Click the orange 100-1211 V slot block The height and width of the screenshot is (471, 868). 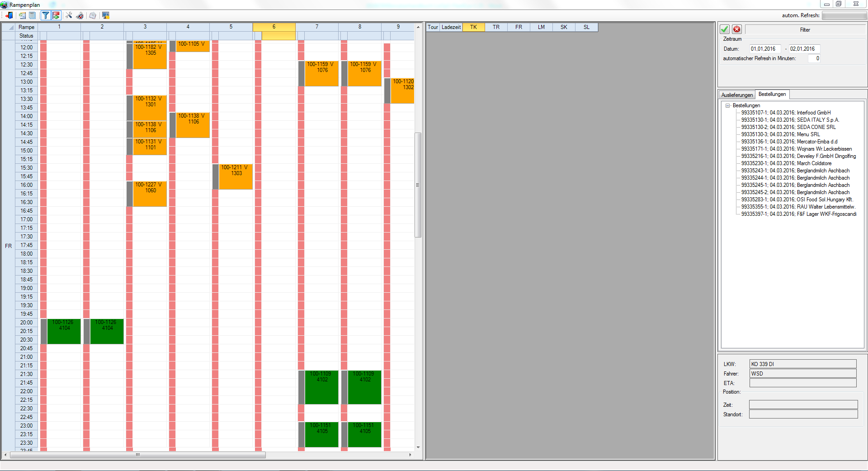236,176
